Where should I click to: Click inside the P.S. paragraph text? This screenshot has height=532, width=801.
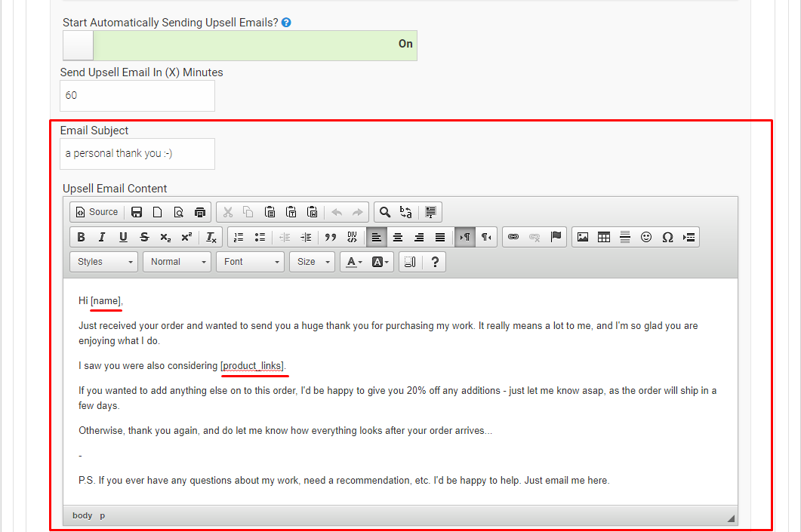344,481
